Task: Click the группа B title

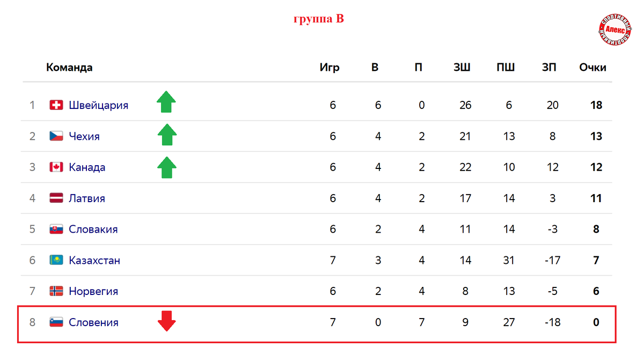Action: 319,19
